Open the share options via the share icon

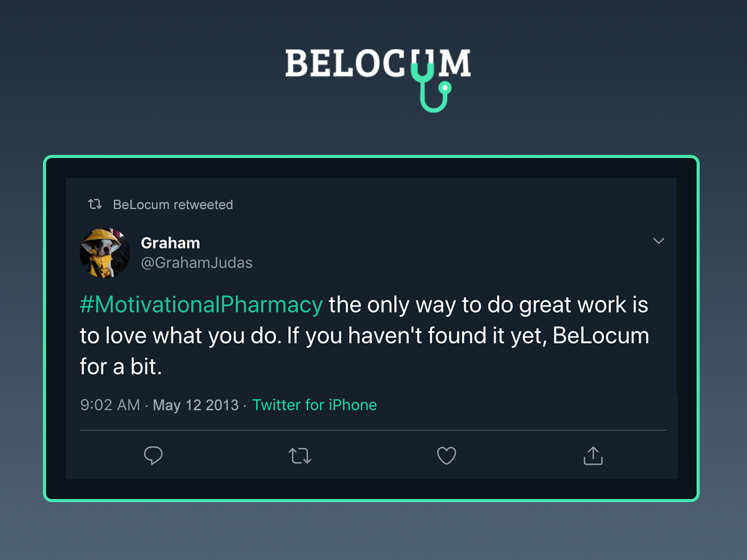tap(593, 455)
